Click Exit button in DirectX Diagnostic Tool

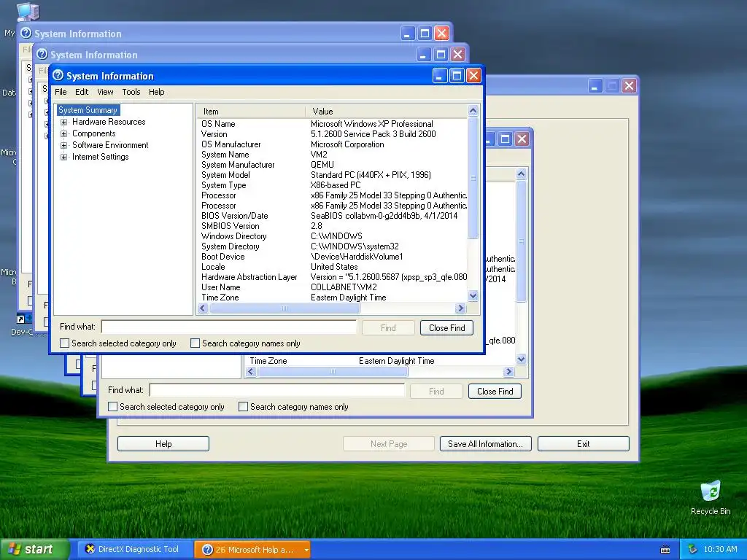(x=583, y=444)
